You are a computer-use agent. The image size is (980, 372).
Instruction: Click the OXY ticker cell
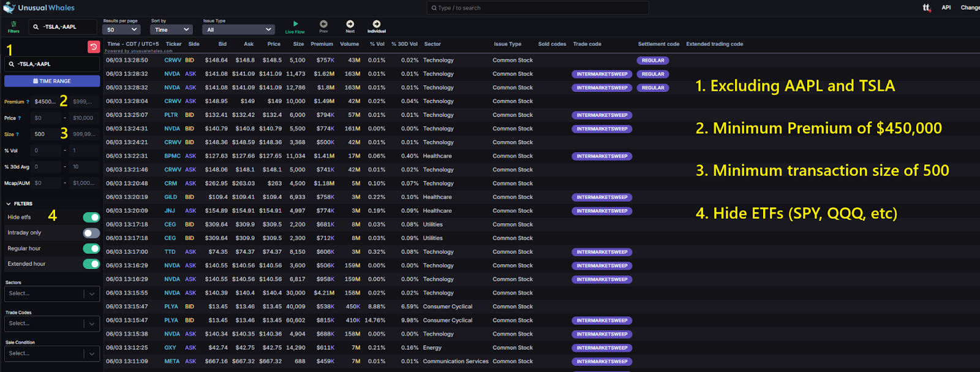(170, 348)
